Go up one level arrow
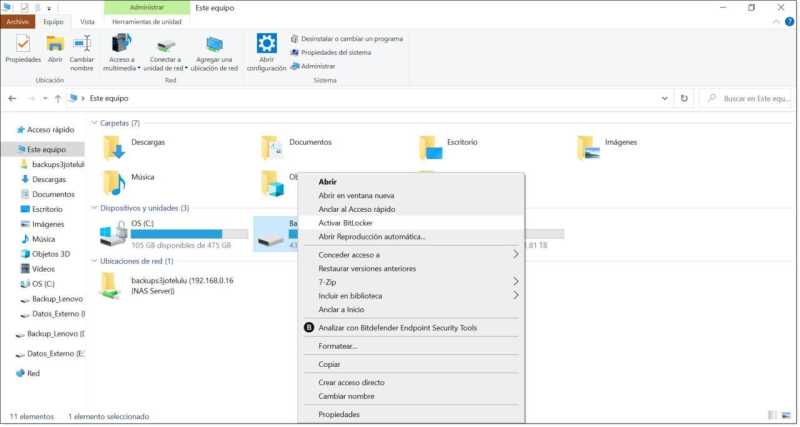Screen dimensions: 800x427 58,98
